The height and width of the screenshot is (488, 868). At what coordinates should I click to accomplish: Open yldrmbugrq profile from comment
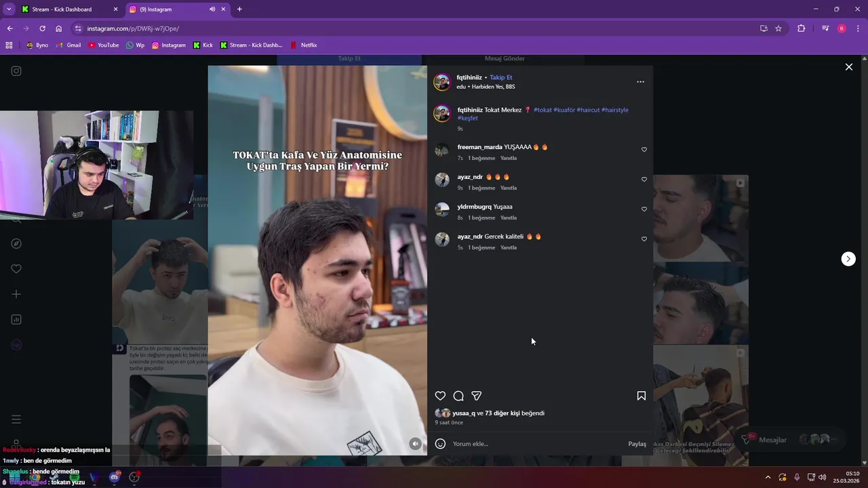[x=474, y=207]
